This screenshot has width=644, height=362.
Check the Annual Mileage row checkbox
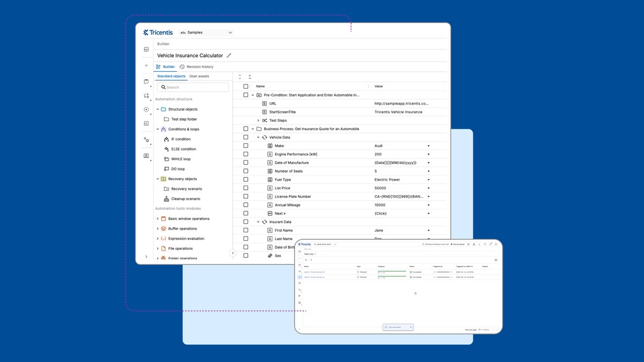246,205
